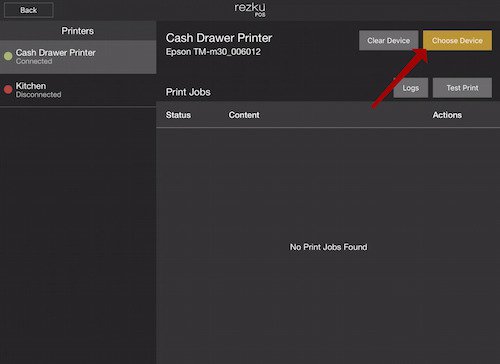The height and width of the screenshot is (364, 500).
Task: Click the Actions column header
Action: (447, 115)
